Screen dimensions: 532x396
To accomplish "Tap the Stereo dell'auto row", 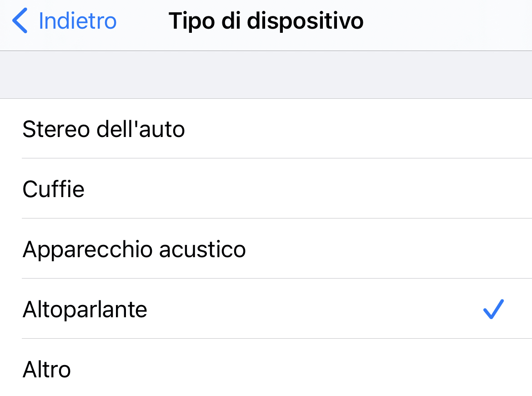I will click(x=182, y=129).
